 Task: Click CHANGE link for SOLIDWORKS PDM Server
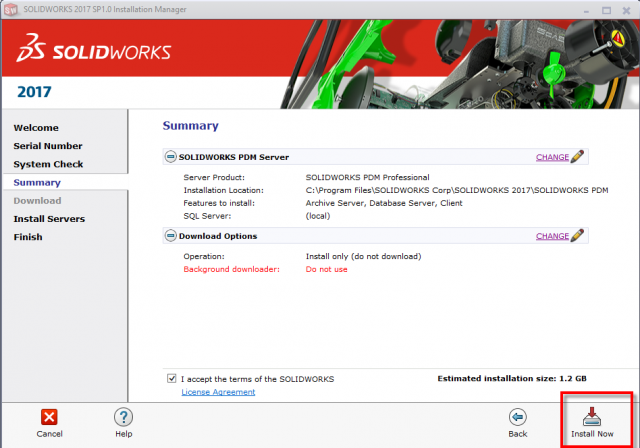tap(552, 157)
